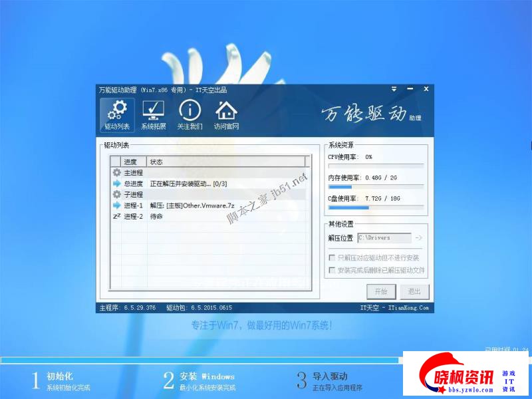Click the C盘使用率 progress bar
The width and height of the screenshot is (532, 399).
click(x=376, y=207)
